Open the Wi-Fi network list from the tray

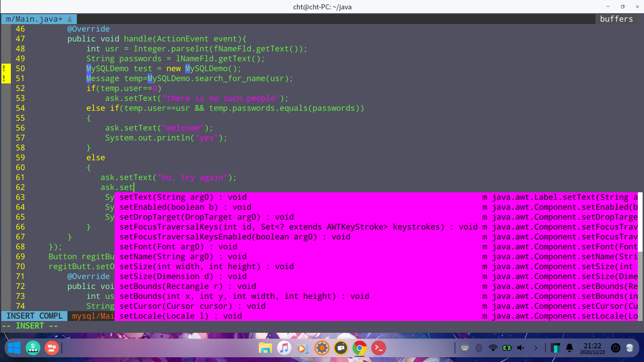[493, 348]
